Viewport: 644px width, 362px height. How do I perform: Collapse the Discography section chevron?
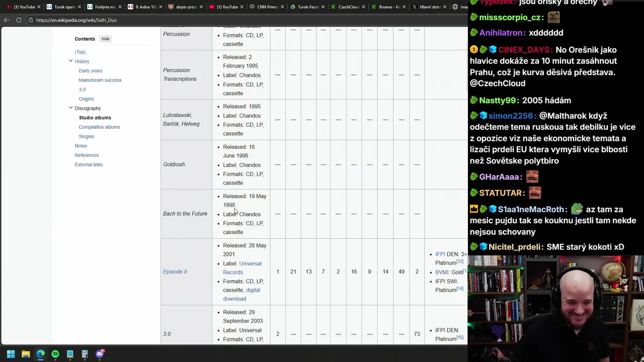coord(70,108)
